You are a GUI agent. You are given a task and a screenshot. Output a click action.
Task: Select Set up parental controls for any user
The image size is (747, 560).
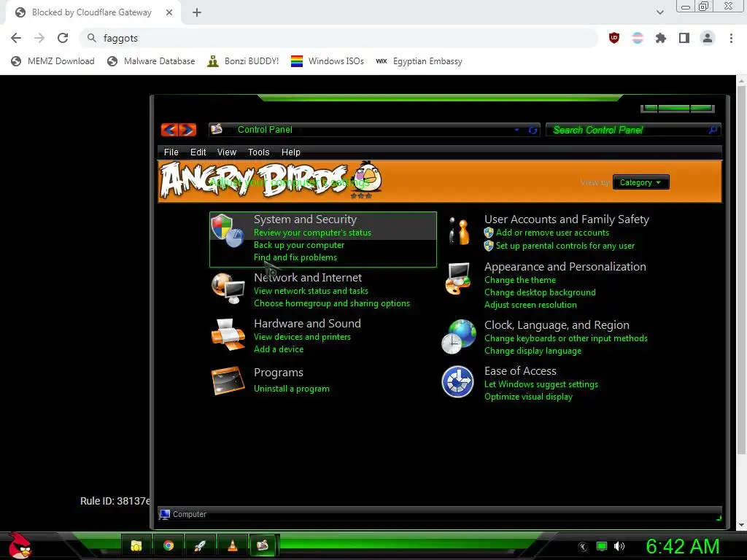click(x=565, y=246)
